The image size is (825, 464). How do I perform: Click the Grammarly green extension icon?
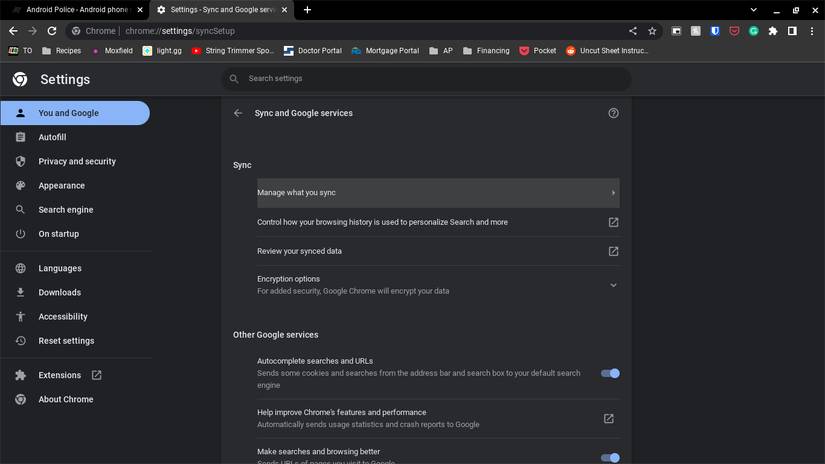(754, 31)
